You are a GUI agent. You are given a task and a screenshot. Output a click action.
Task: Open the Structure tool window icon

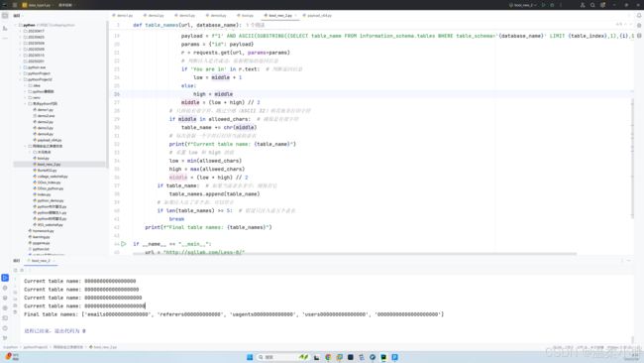[x=5, y=28]
